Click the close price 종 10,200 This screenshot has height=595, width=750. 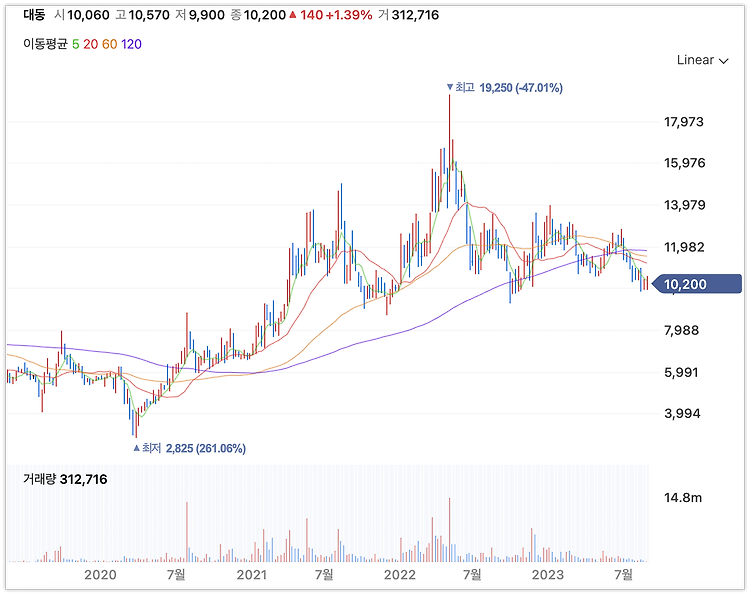(258, 15)
